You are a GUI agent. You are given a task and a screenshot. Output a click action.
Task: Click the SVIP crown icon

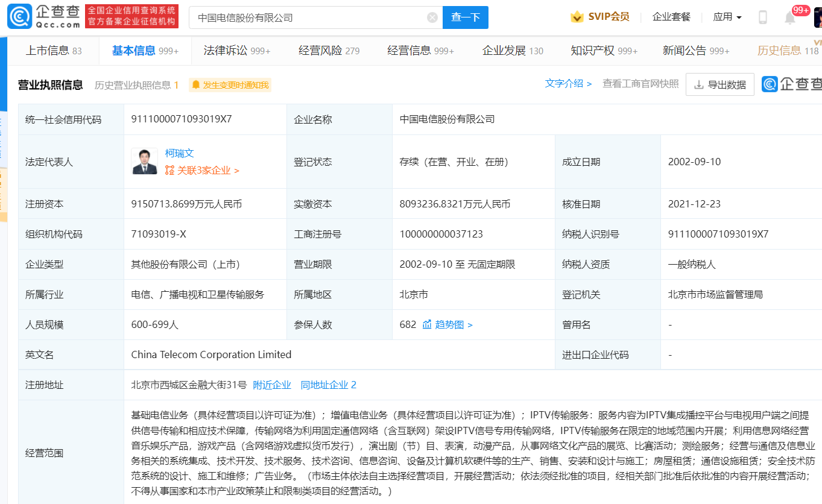pyautogui.click(x=577, y=17)
